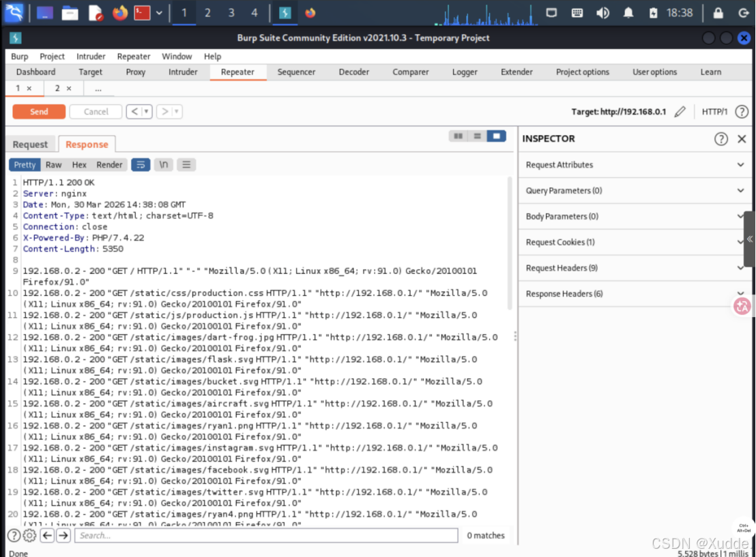Switch response view to Raw
Screen dimensions: 756x557
[x=53, y=165]
